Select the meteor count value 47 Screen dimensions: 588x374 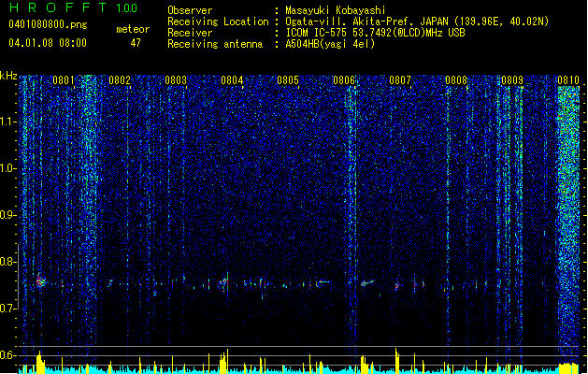tap(136, 43)
